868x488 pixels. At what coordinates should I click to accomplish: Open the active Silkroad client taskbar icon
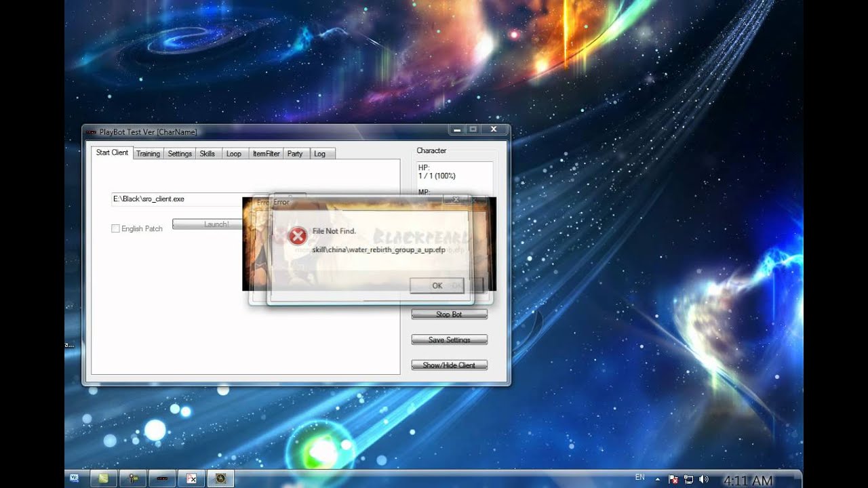[x=221, y=479]
